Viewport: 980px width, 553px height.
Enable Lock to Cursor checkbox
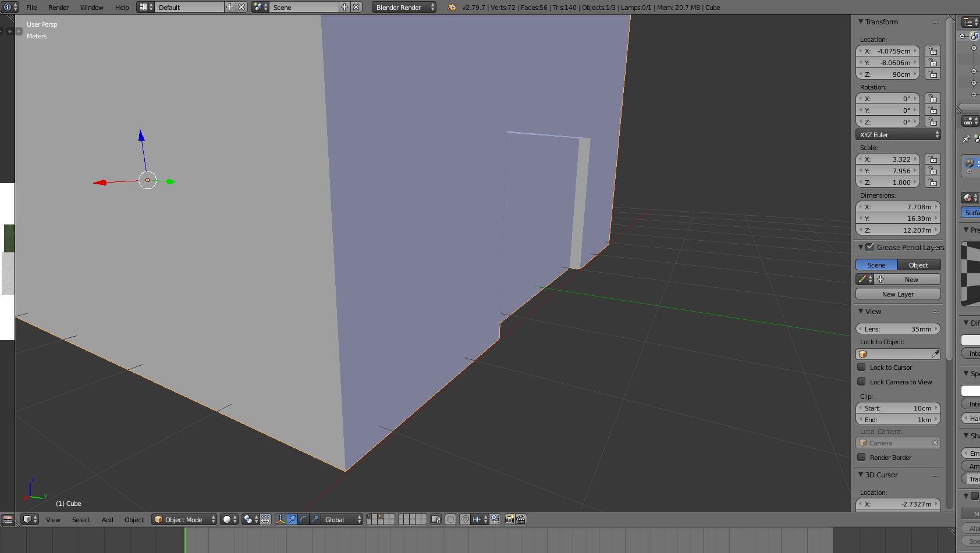861,367
